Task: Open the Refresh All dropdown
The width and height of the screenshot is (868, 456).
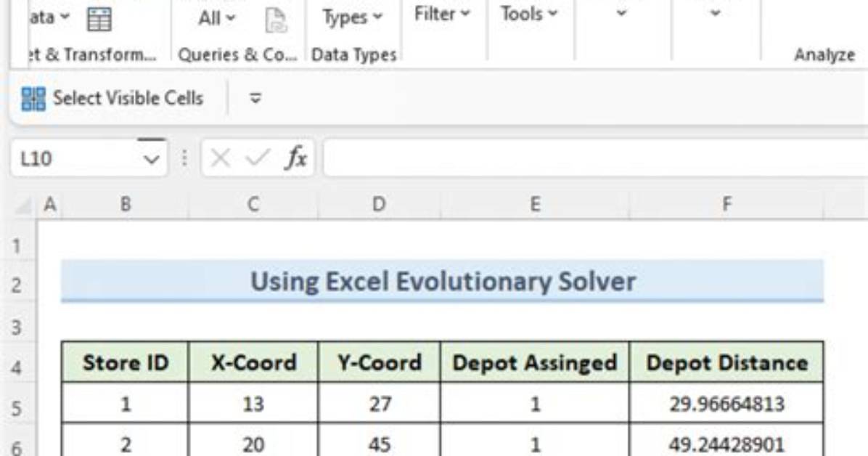Action: point(216,18)
